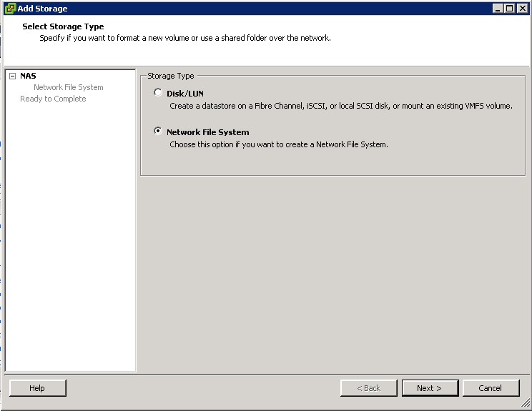Screen dimensions: 532x411
Task: Click Ready to Complete in the sidebar
Action: (53, 99)
